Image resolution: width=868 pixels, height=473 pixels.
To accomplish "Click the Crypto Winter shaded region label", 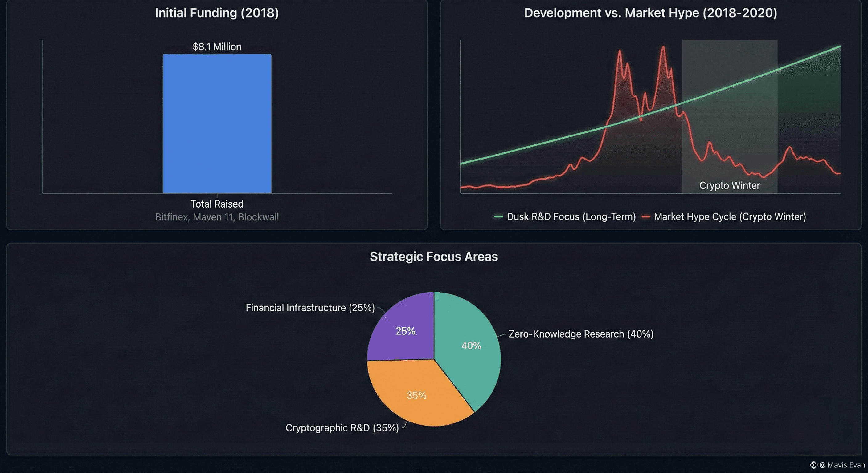I will (730, 185).
